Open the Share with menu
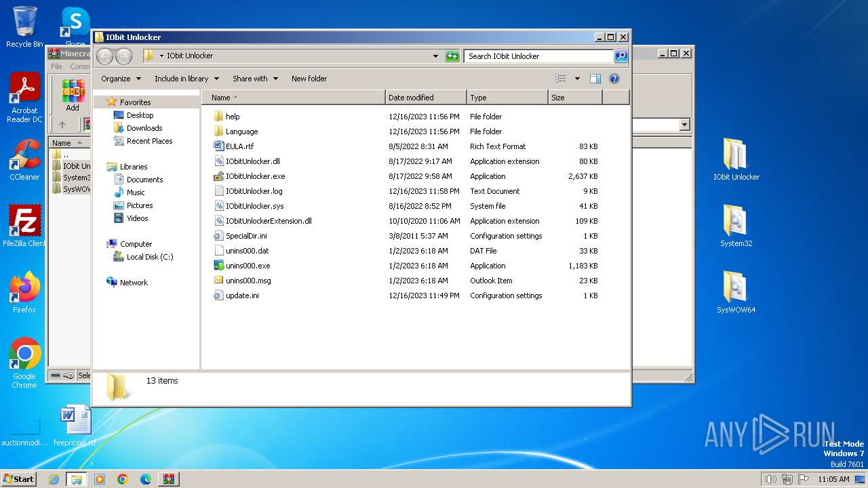868x488 pixels. pyautogui.click(x=255, y=79)
